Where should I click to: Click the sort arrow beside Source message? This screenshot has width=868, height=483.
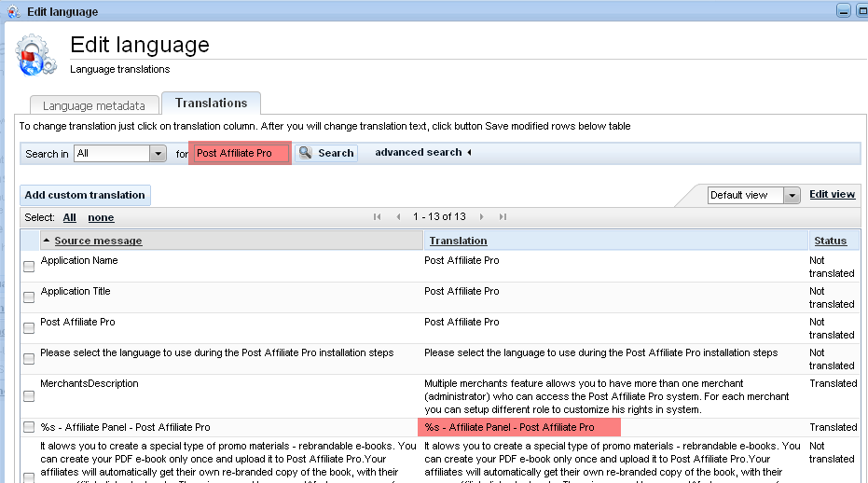coord(47,240)
